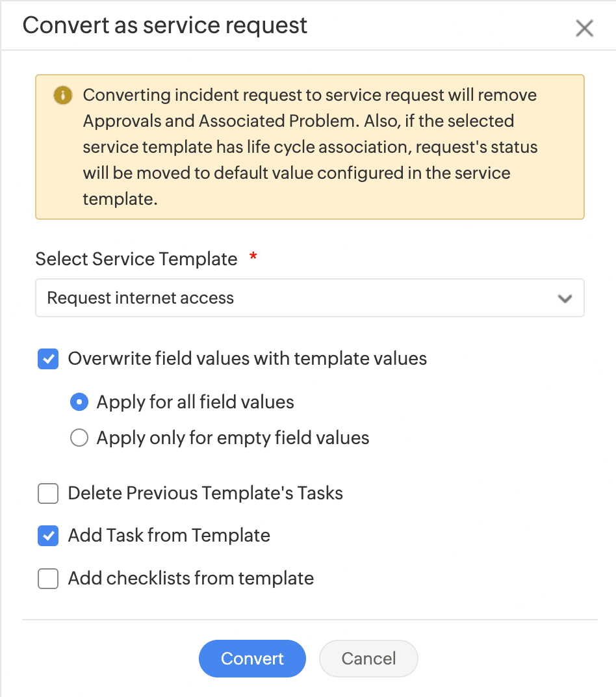The image size is (616, 697).
Task: Uncheck Overwrite field values with template values
Action: coord(48,359)
